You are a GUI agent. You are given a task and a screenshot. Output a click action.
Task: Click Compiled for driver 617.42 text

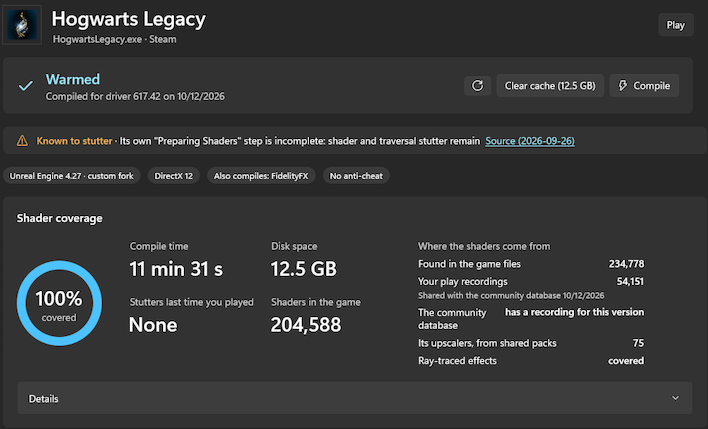(135, 96)
